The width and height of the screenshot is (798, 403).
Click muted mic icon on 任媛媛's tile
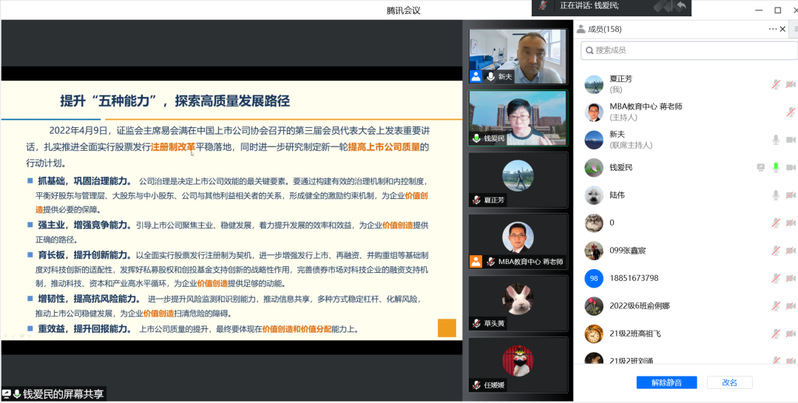476,385
